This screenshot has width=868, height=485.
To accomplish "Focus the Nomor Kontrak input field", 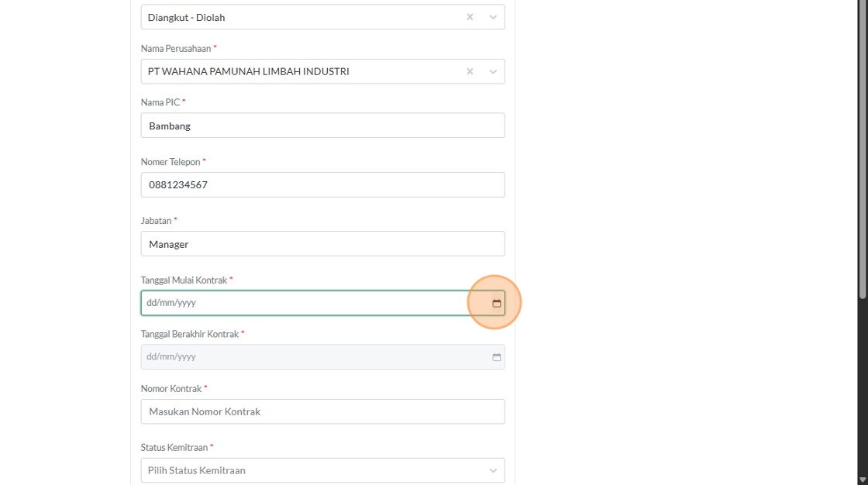I will coord(322,411).
